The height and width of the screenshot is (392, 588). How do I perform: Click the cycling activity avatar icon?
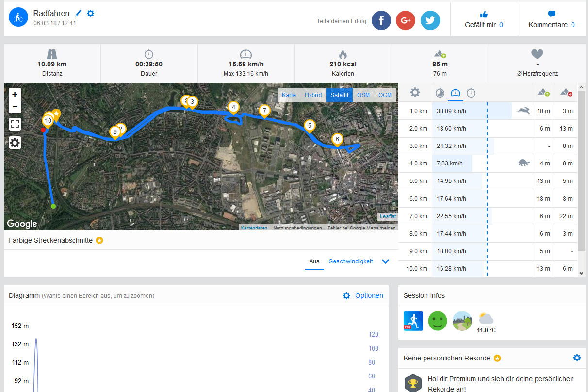point(18,17)
